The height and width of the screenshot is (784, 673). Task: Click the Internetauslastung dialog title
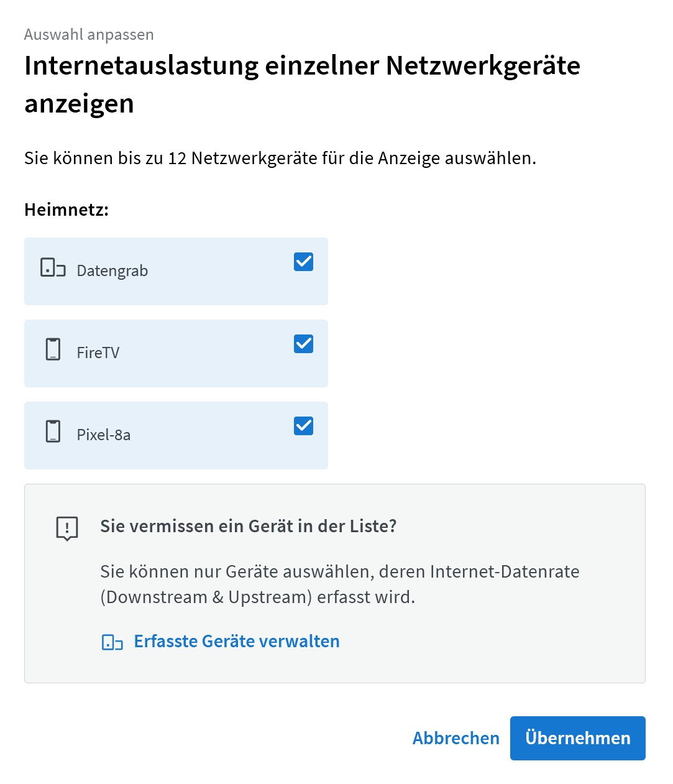(302, 84)
